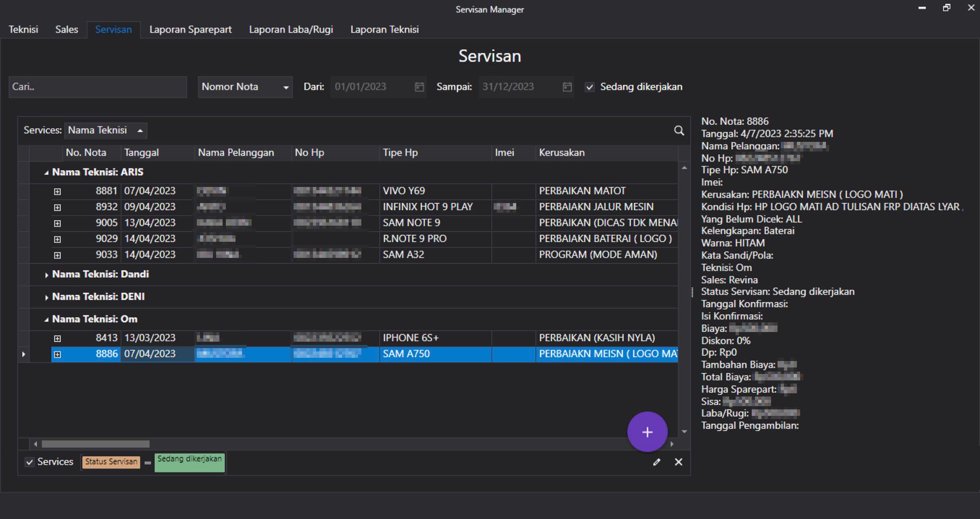Click the Nama Teknisi grouping button
The width and height of the screenshot is (980, 519).
click(105, 131)
